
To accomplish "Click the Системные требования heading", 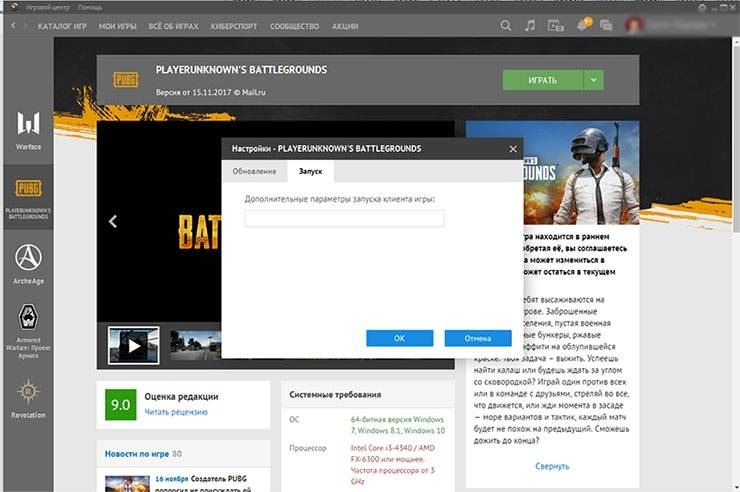I will (x=335, y=395).
